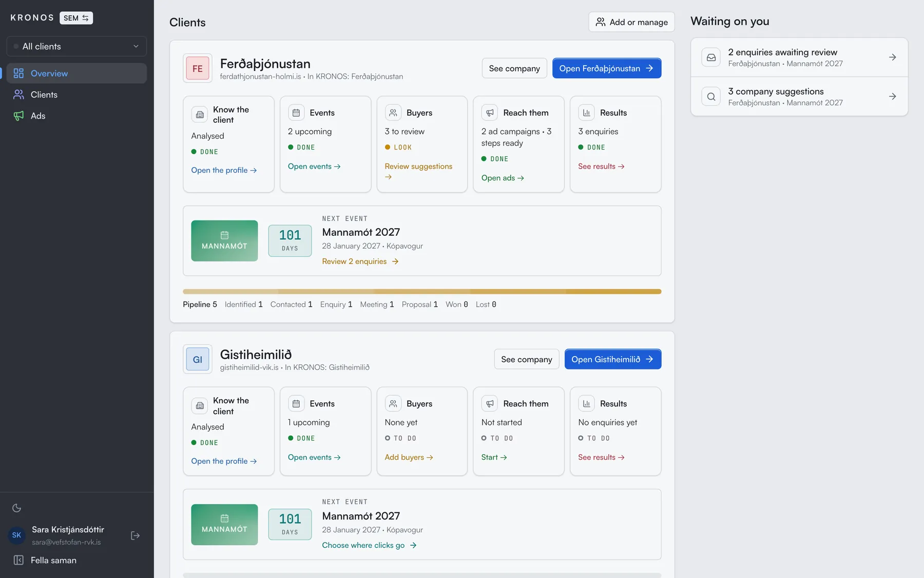Click the logout icon beside Sara Kristjánsdóttir
The width and height of the screenshot is (924, 578).
136,535
